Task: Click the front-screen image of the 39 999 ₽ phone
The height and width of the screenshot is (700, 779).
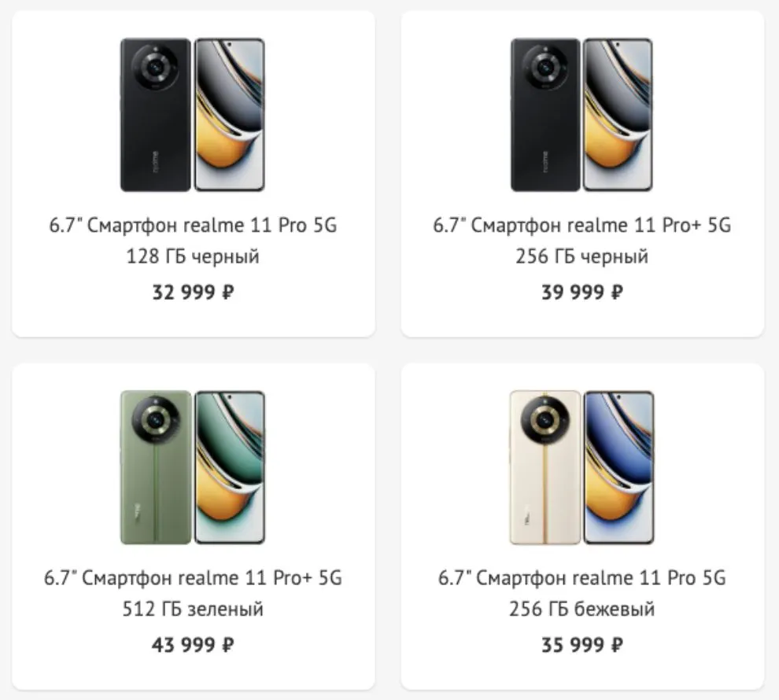Action: point(618,115)
